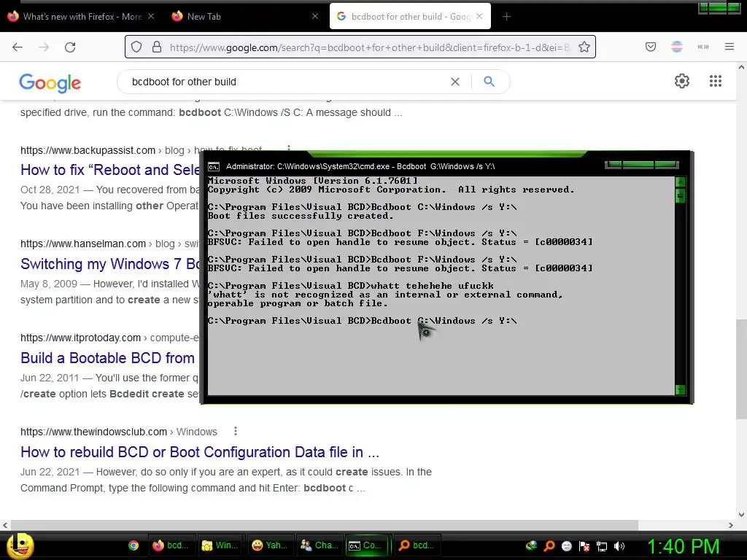Open the Yah... Yahoo taskbar button

[x=270, y=545]
